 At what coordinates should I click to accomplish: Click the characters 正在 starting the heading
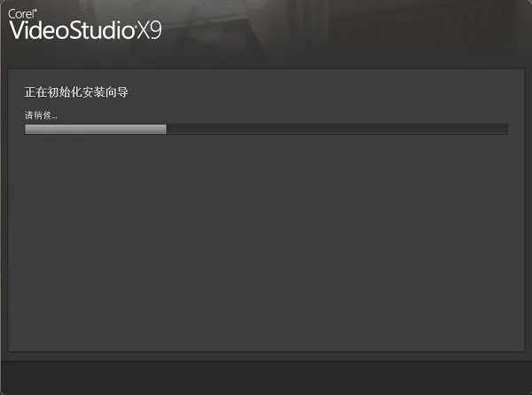coord(35,92)
